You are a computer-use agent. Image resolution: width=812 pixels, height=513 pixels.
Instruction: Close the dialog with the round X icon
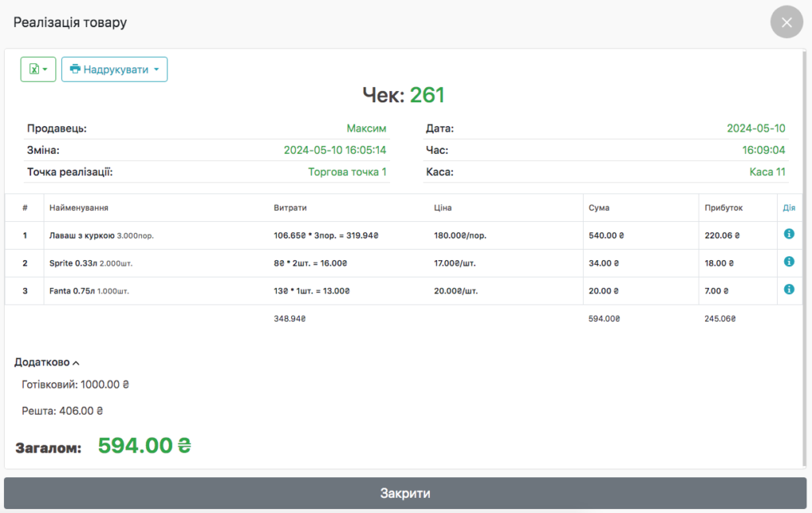tap(787, 22)
